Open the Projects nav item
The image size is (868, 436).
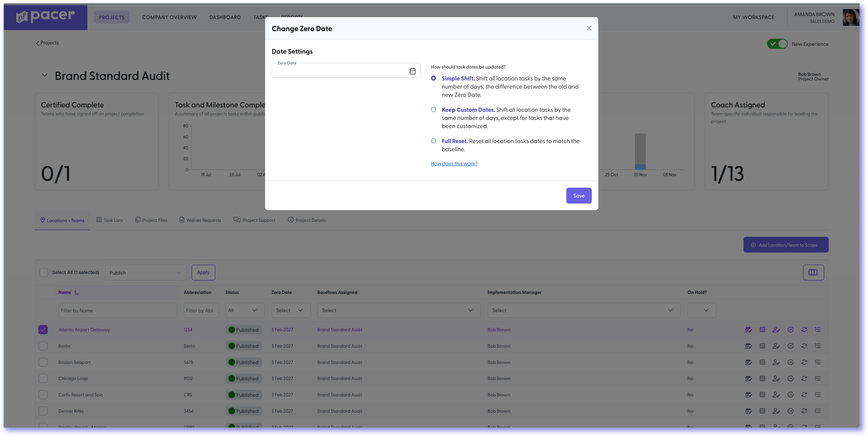(x=111, y=17)
